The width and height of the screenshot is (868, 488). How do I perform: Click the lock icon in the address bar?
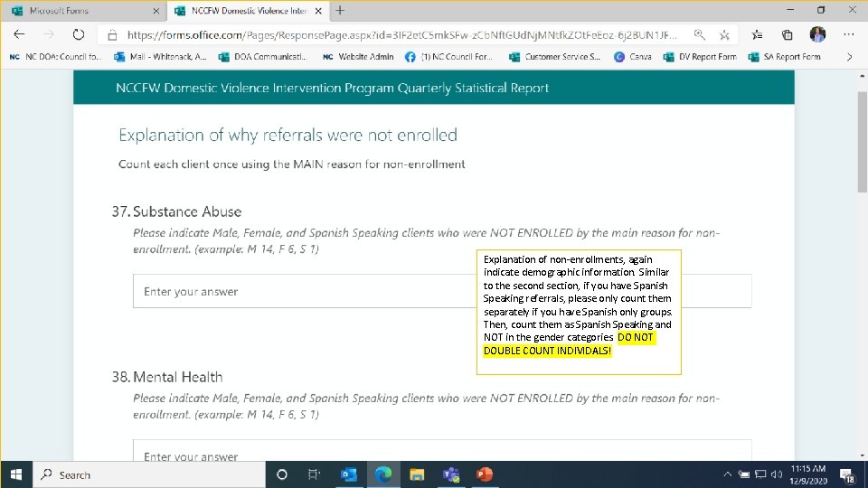(x=112, y=35)
